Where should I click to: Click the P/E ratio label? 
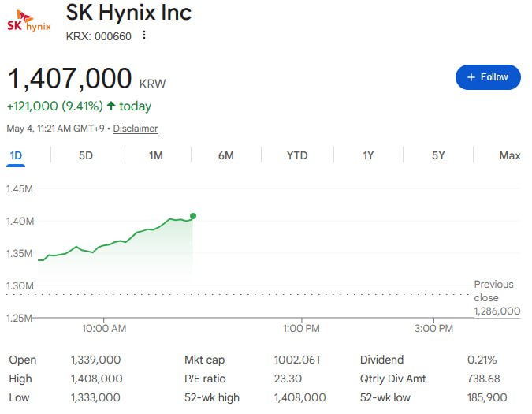click(205, 379)
